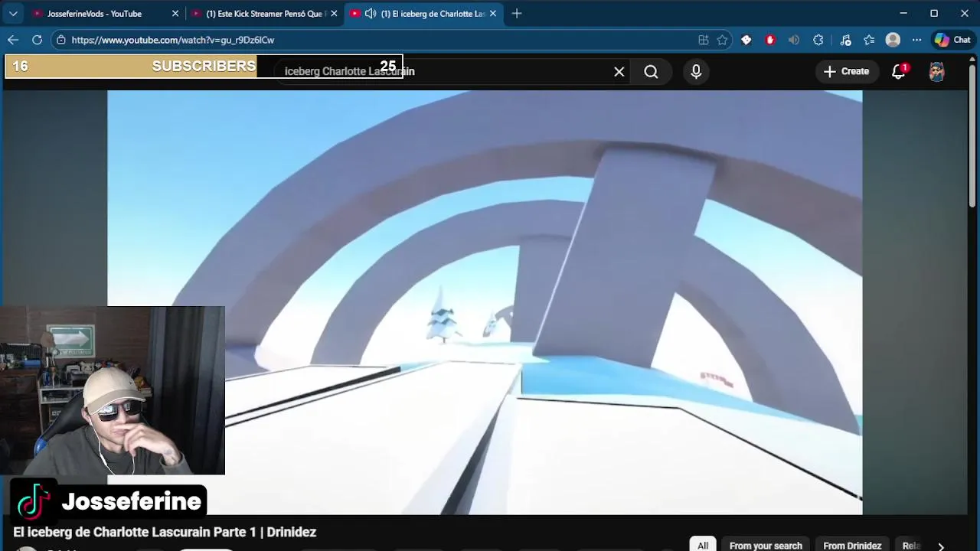Clear the YouTube search box with X

point(619,72)
